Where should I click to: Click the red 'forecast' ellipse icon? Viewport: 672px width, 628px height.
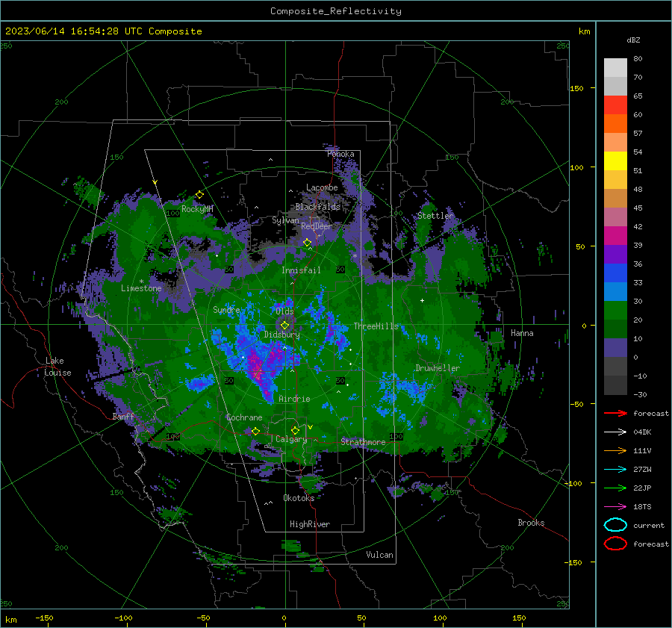[x=615, y=544]
